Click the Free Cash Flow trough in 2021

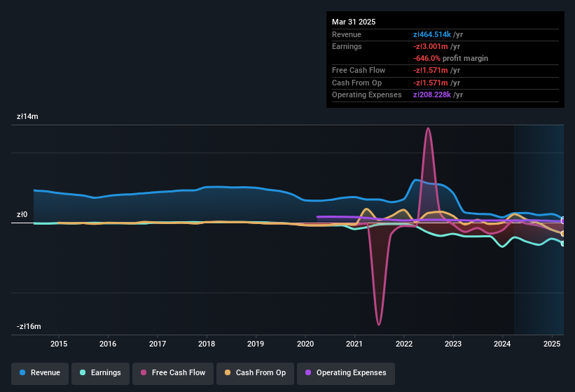click(x=379, y=324)
